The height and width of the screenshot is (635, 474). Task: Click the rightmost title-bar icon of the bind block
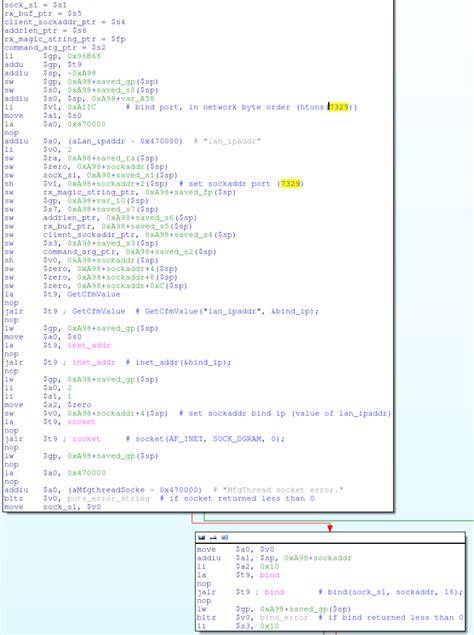point(224,537)
